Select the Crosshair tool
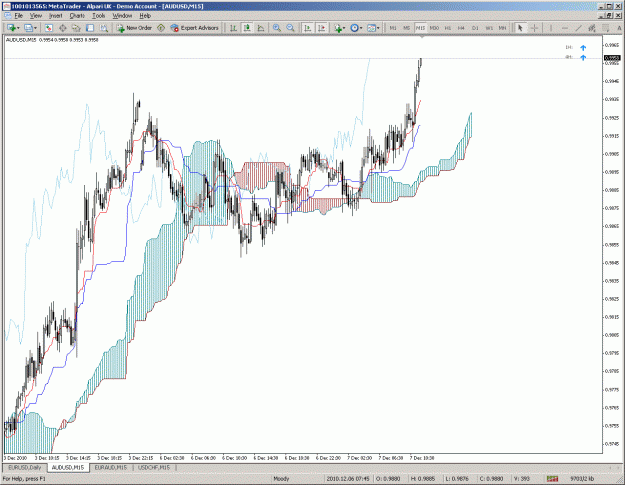Viewport: 625px width, 485px height. click(x=534, y=28)
